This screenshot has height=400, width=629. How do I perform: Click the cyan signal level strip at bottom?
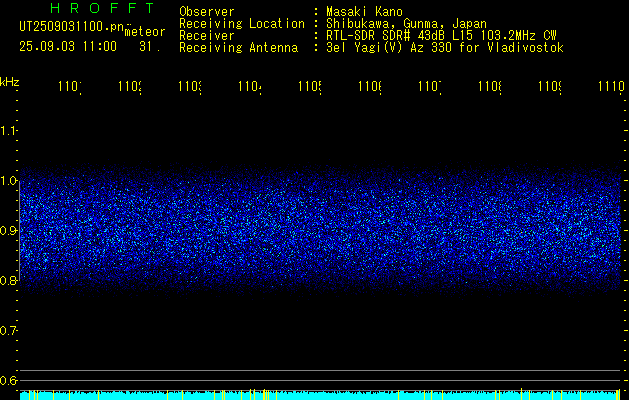(320, 395)
